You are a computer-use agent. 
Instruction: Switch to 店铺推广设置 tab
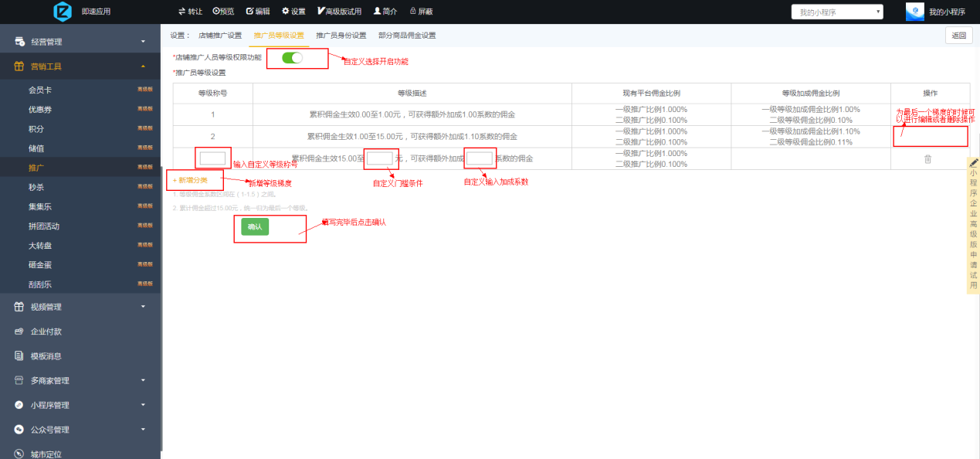click(x=219, y=36)
